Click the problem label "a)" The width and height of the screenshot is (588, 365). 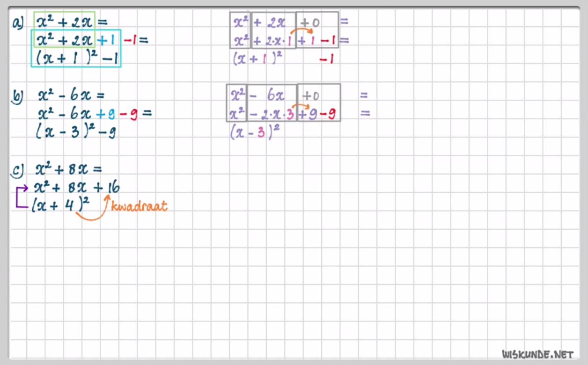18,23
